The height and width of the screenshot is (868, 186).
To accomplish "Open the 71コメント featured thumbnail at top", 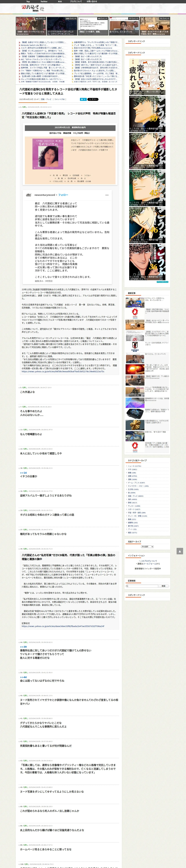I will click(155, 26).
